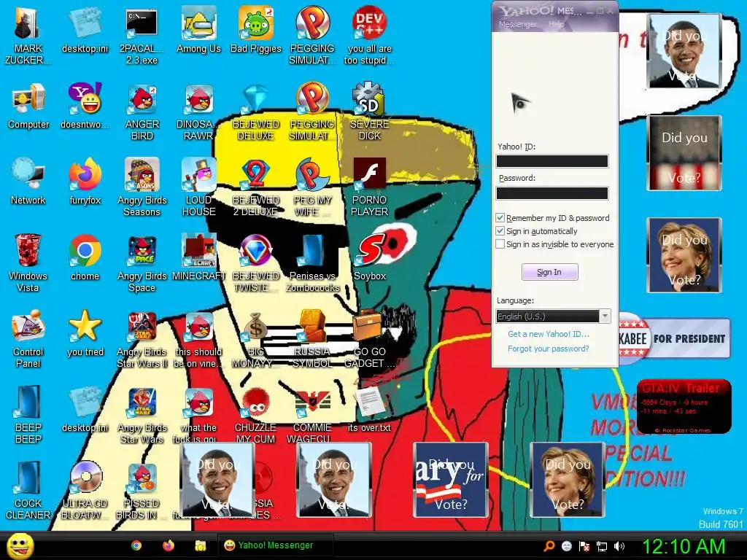Click the Sign In button
This screenshot has height=560, width=747.
pyautogui.click(x=549, y=272)
